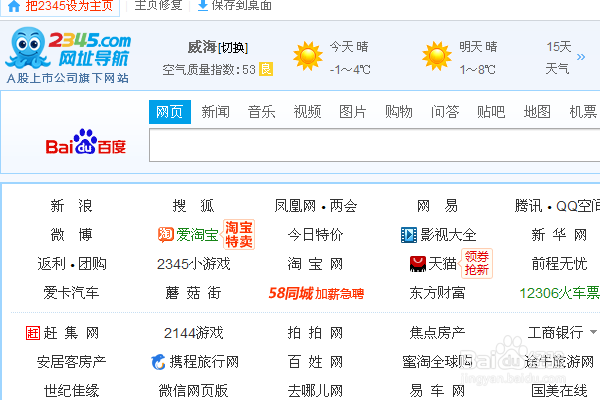The image size is (600, 400).
Task: Open the 腾讯 link
Action: [x=528, y=206]
